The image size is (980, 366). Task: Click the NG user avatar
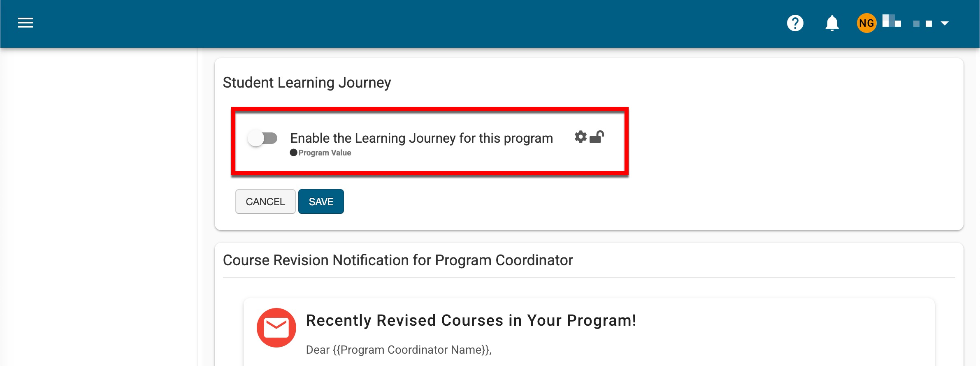tap(866, 23)
